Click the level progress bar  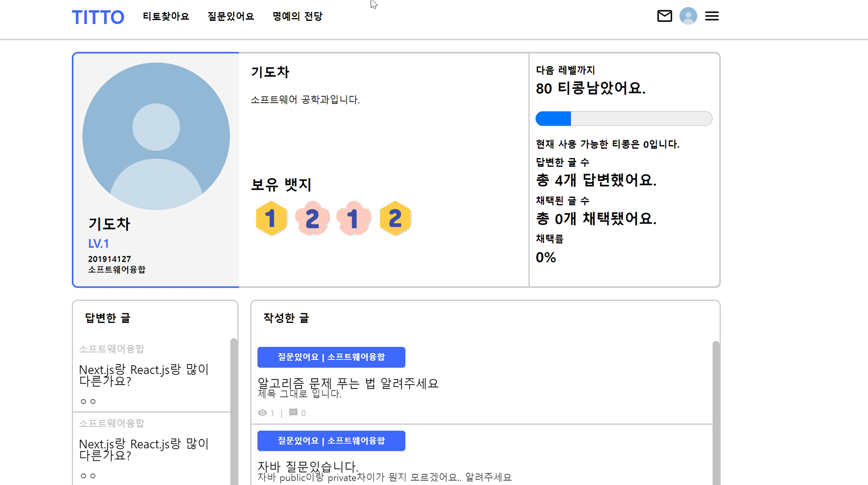tap(624, 119)
